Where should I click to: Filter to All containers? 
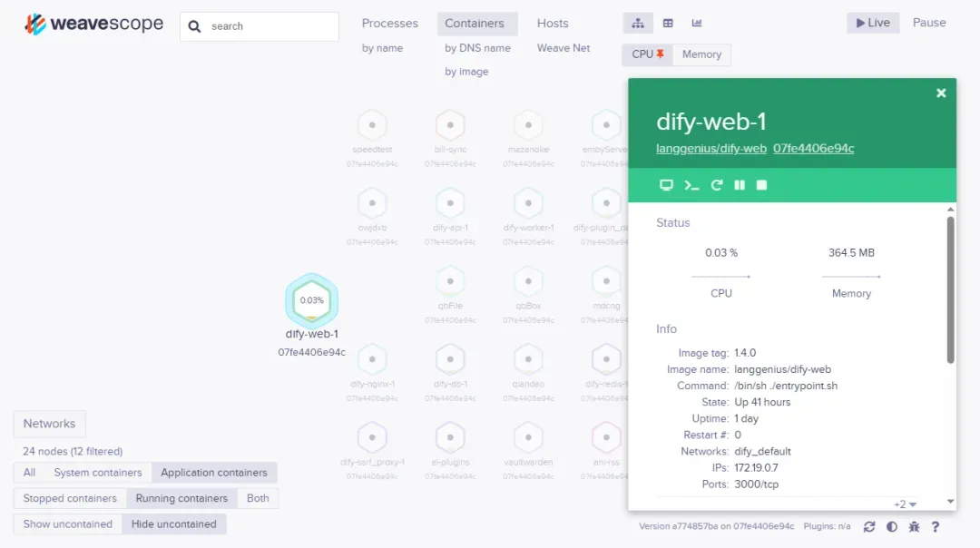pos(29,473)
